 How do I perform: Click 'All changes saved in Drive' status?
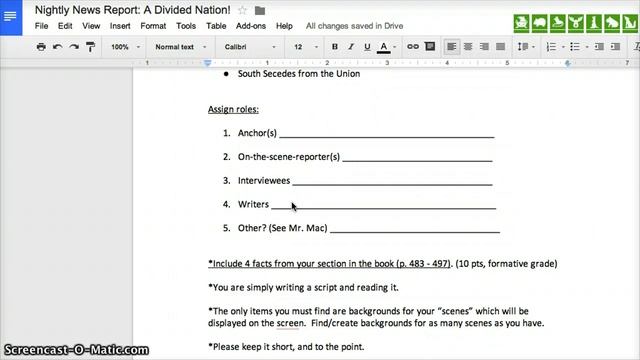pos(354,26)
